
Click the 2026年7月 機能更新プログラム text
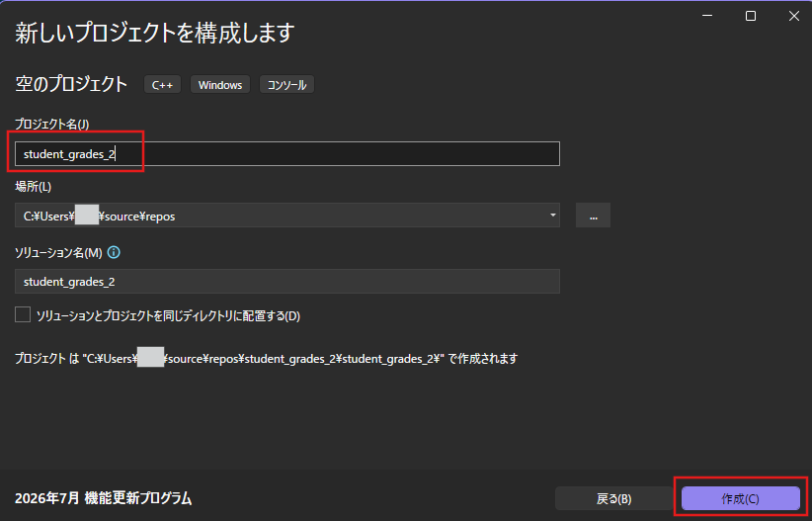[103, 498]
